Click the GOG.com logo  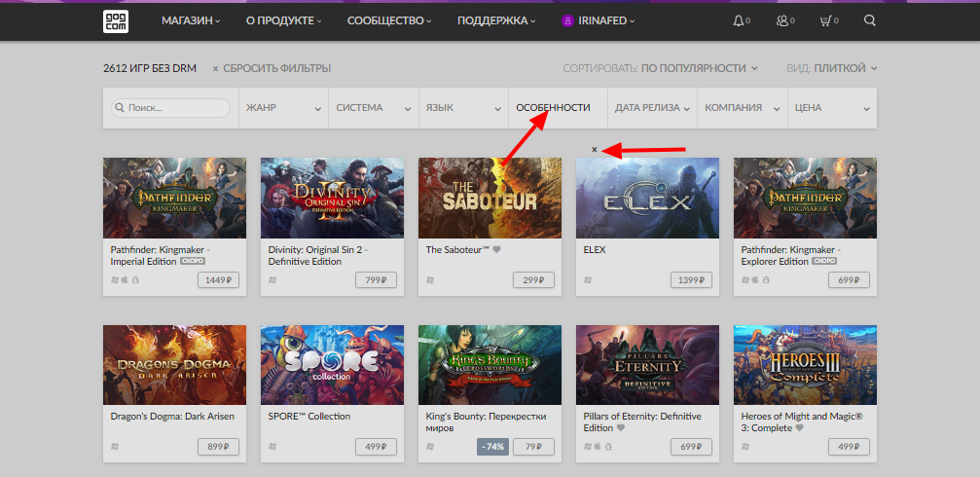(x=116, y=20)
